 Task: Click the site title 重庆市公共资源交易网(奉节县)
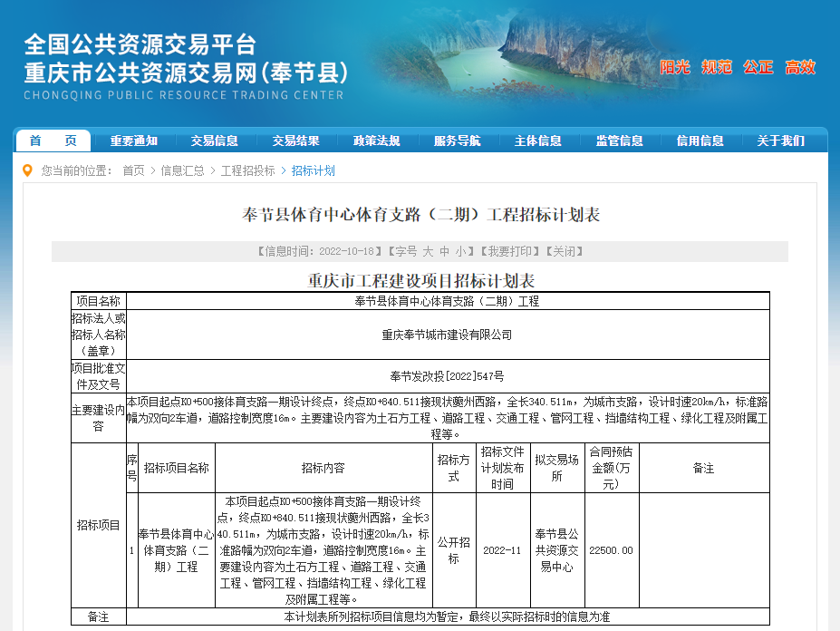pyautogui.click(x=186, y=73)
